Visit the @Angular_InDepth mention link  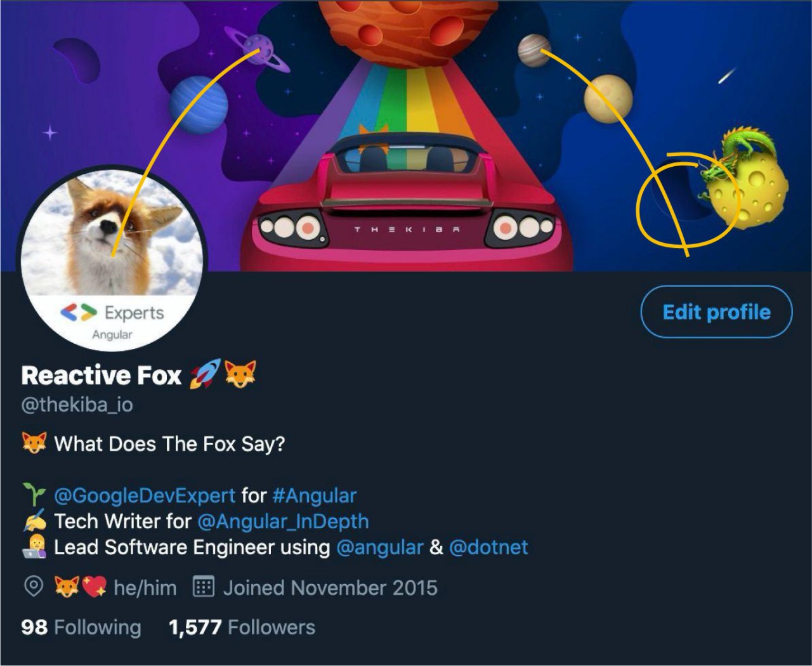click(x=283, y=521)
